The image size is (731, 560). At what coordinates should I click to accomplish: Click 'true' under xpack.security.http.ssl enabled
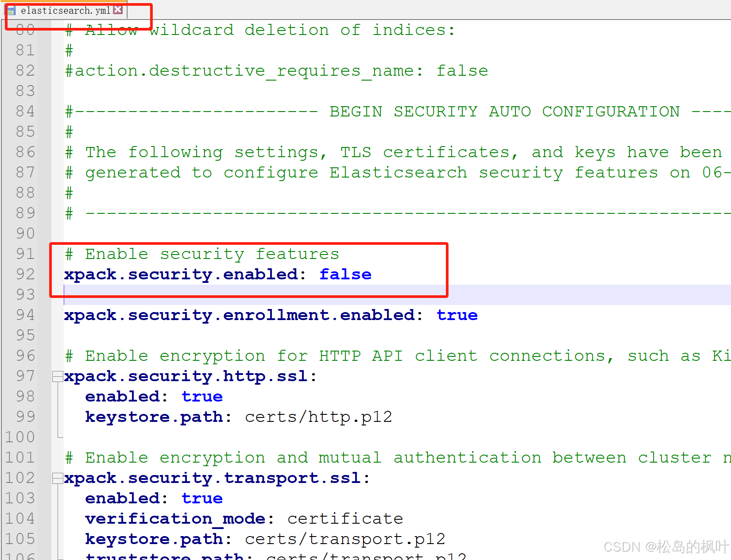(x=202, y=397)
